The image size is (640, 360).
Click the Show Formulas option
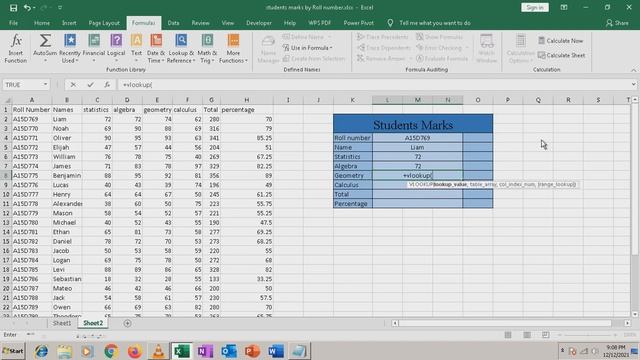coord(440,37)
